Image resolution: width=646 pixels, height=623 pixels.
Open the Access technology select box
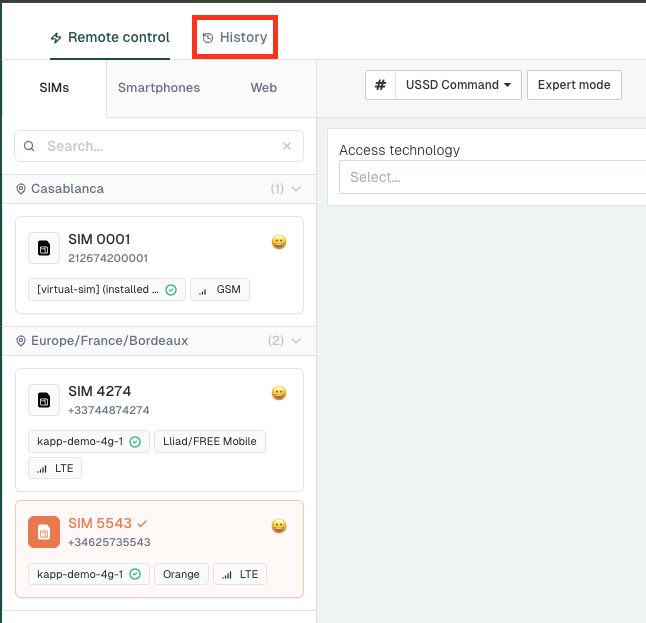(490, 177)
